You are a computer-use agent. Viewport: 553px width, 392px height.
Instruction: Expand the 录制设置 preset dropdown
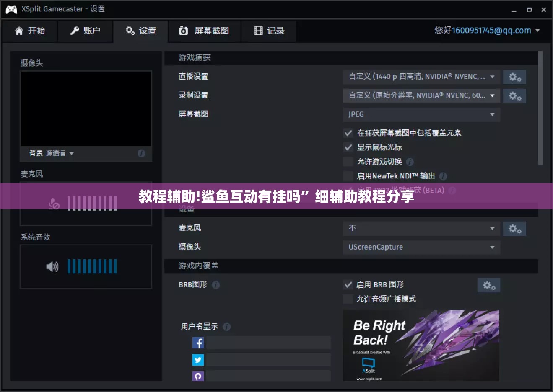click(421, 95)
